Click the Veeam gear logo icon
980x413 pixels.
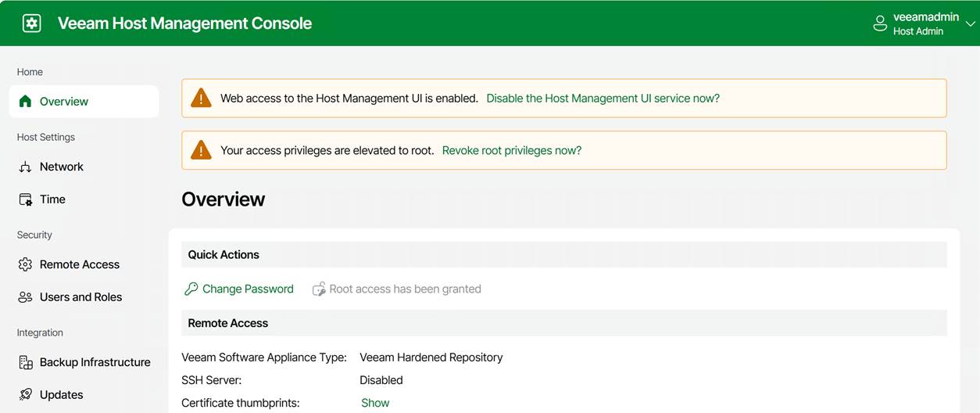click(x=32, y=23)
